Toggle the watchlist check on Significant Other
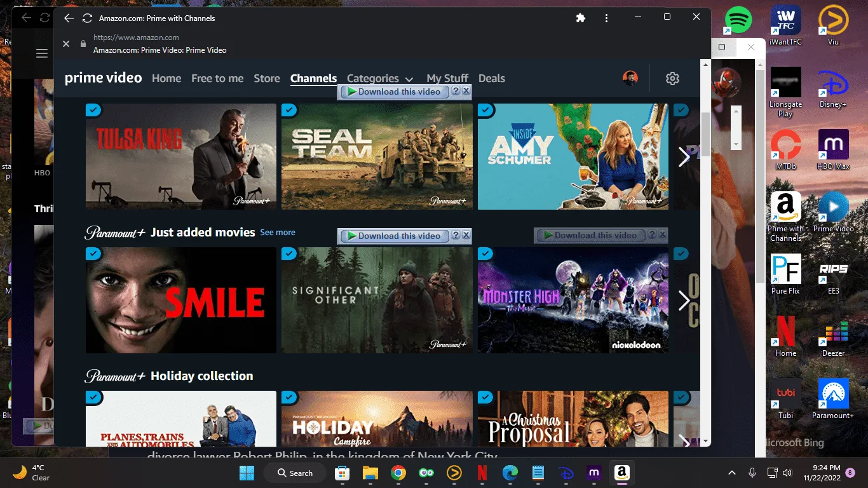The height and width of the screenshot is (488, 868). coord(289,254)
